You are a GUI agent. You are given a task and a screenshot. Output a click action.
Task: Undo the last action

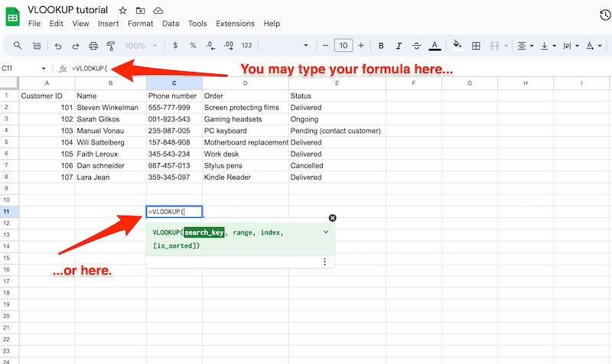58,46
